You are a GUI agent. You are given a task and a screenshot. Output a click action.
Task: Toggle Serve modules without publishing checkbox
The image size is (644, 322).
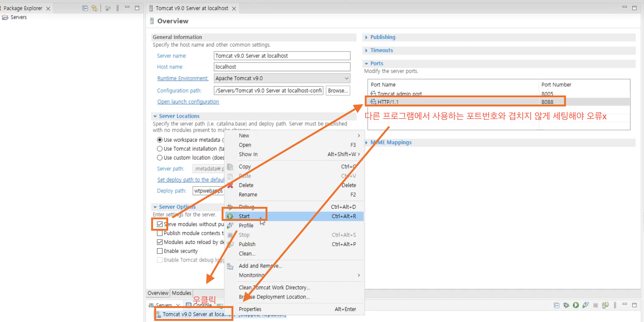[160, 224]
